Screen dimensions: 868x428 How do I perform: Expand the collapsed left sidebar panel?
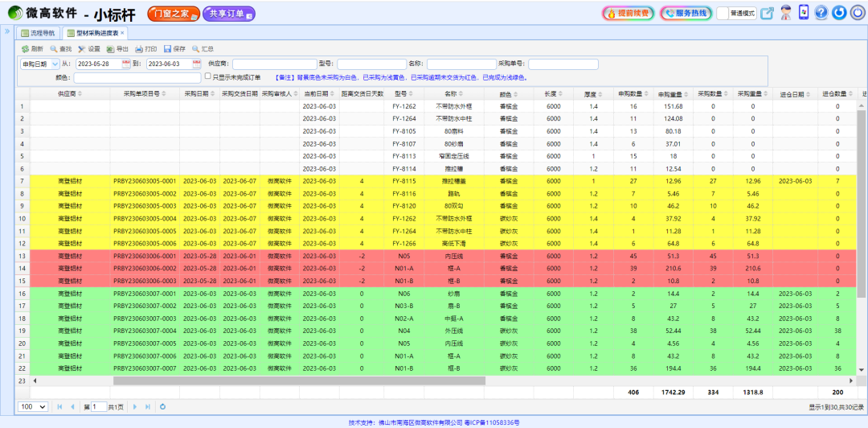[x=6, y=31]
